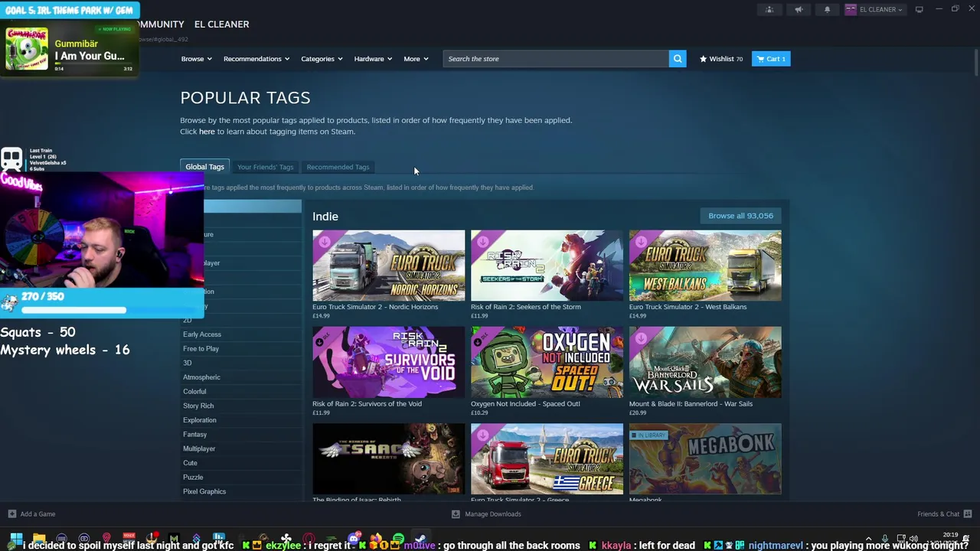Expand the More menu

click(416, 59)
